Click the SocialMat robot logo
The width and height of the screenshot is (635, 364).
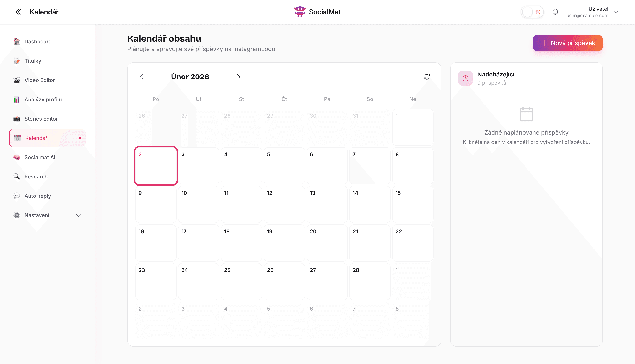click(300, 12)
